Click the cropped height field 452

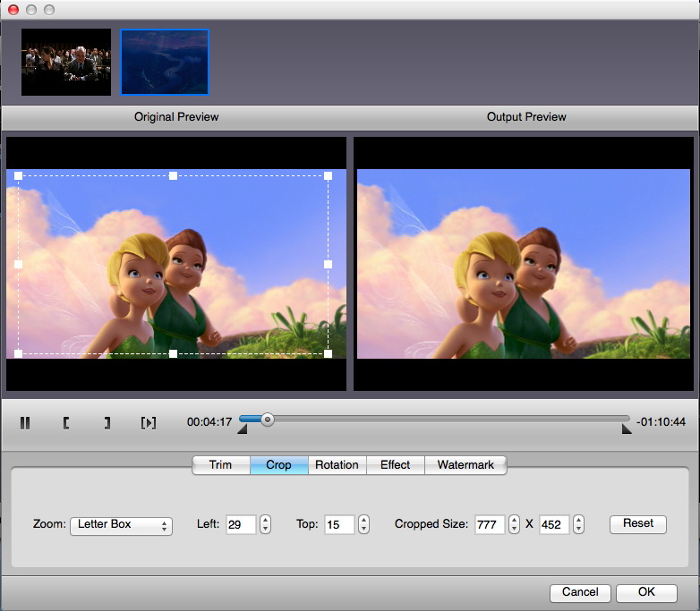(554, 524)
